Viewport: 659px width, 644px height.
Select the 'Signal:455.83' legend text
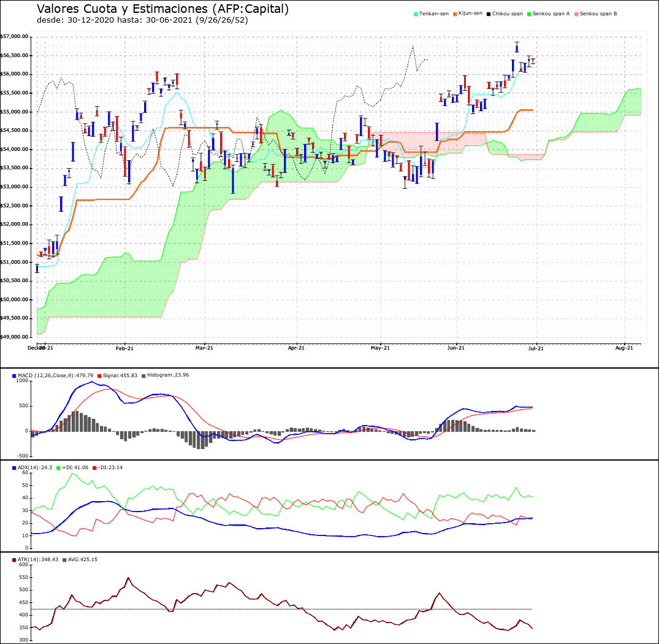[120, 375]
